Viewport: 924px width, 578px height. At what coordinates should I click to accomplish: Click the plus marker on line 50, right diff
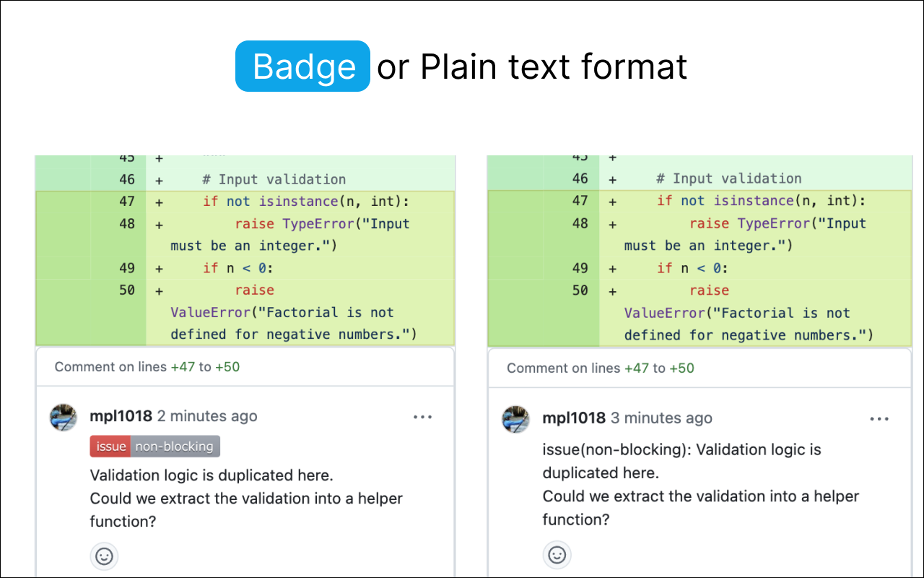(x=612, y=292)
